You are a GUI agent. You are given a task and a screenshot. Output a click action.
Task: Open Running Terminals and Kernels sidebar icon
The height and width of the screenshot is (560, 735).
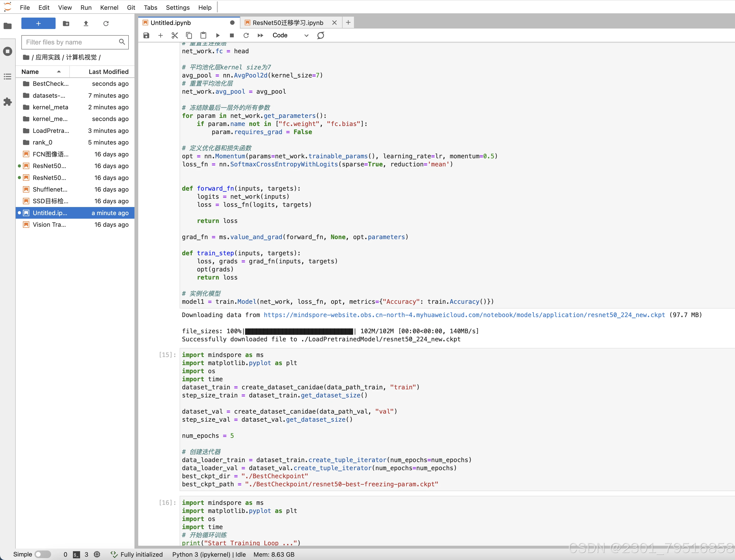click(x=7, y=51)
